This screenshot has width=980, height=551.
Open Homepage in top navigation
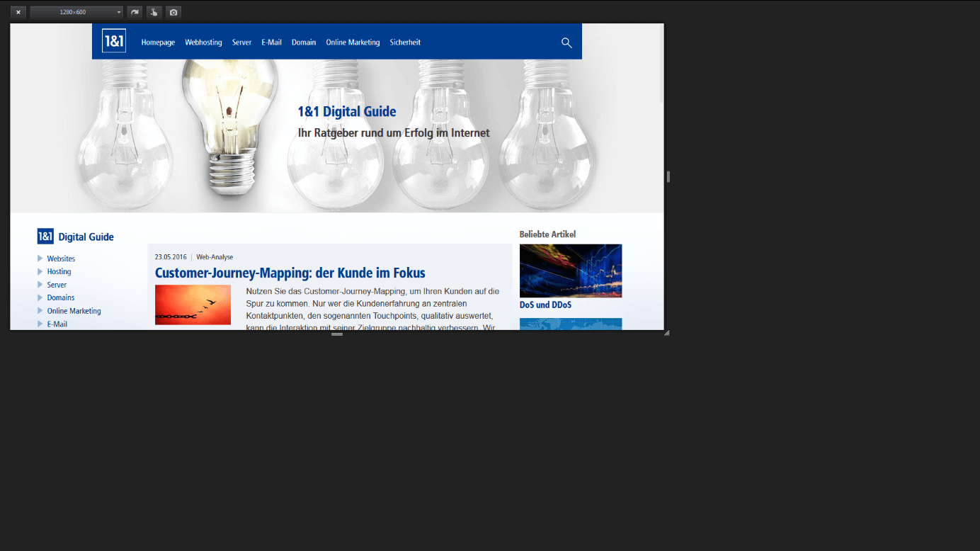coord(158,42)
